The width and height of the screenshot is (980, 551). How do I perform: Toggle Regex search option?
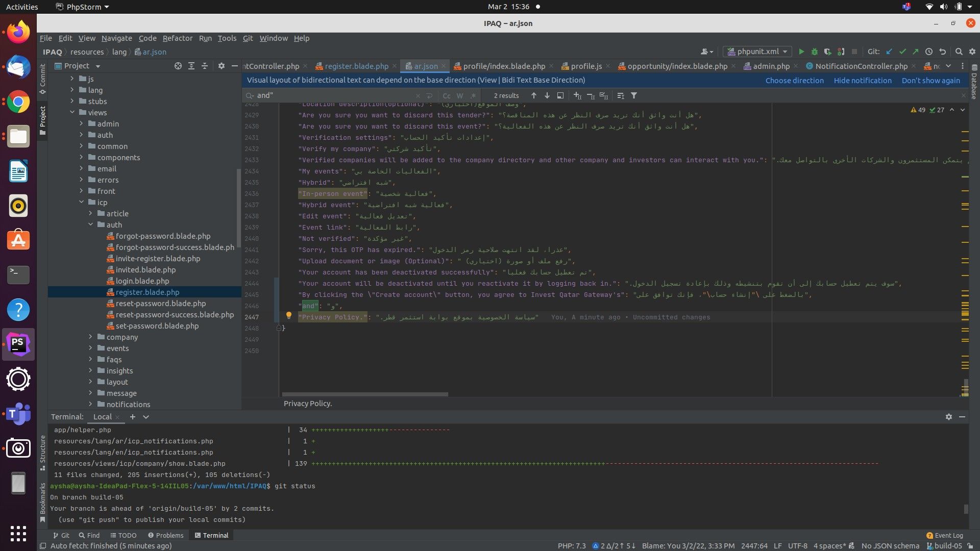click(x=473, y=95)
